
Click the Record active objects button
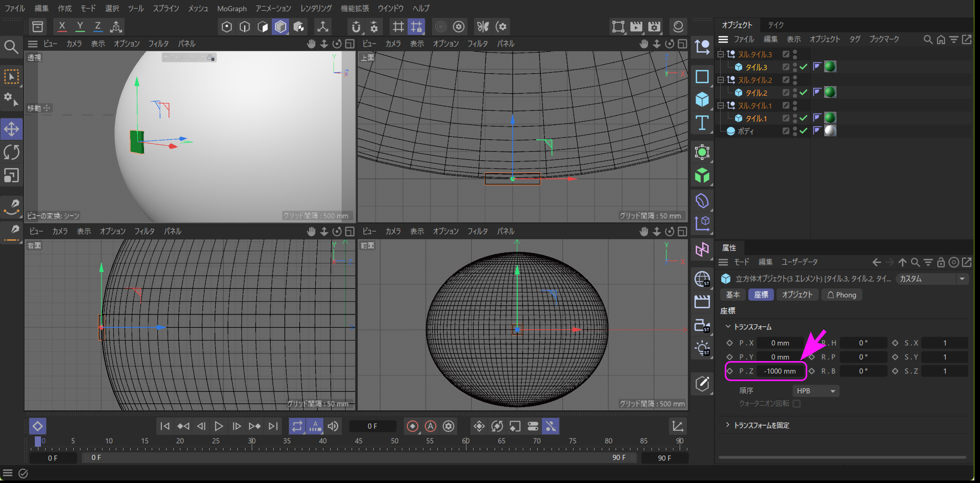pyautogui.click(x=412, y=426)
